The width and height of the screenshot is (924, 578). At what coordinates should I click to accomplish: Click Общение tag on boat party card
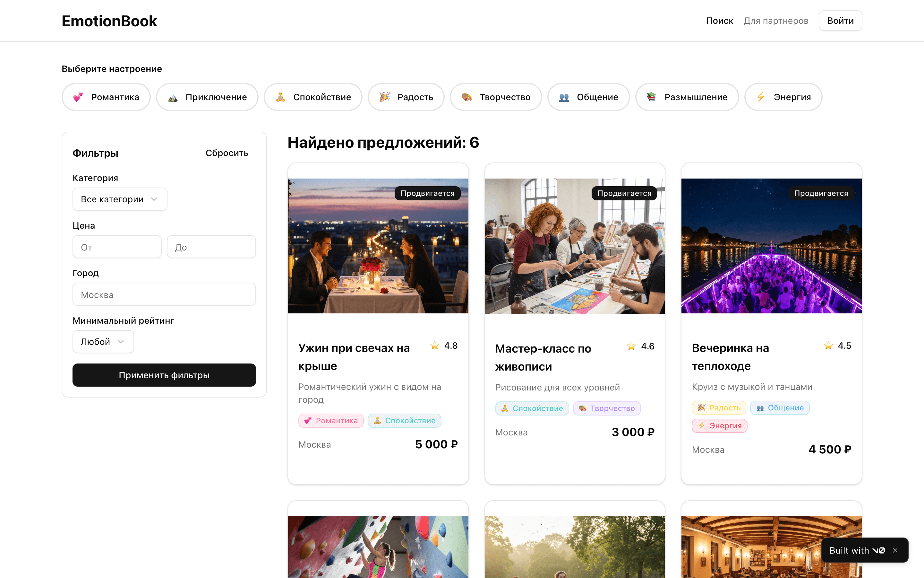click(780, 407)
